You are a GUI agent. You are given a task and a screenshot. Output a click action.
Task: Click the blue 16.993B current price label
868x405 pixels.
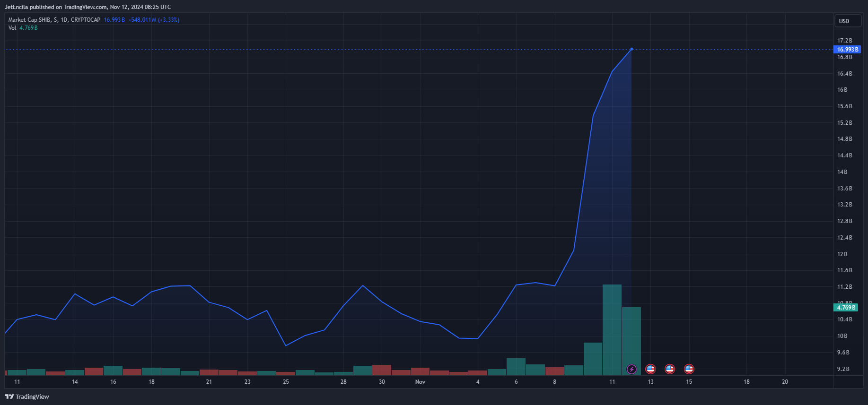click(847, 50)
